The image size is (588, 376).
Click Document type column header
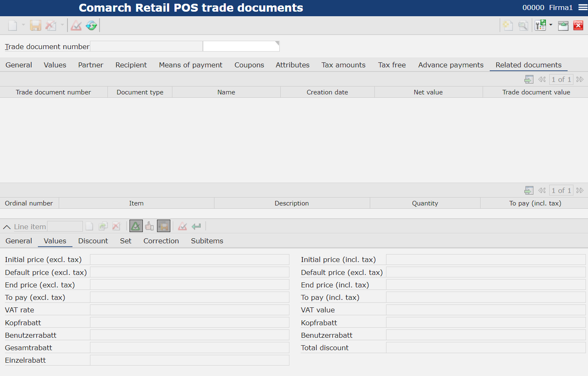140,92
